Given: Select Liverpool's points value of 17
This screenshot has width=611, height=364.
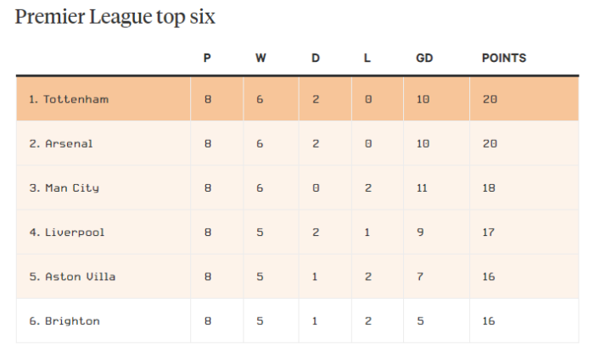Looking at the screenshot, I should (x=489, y=232).
